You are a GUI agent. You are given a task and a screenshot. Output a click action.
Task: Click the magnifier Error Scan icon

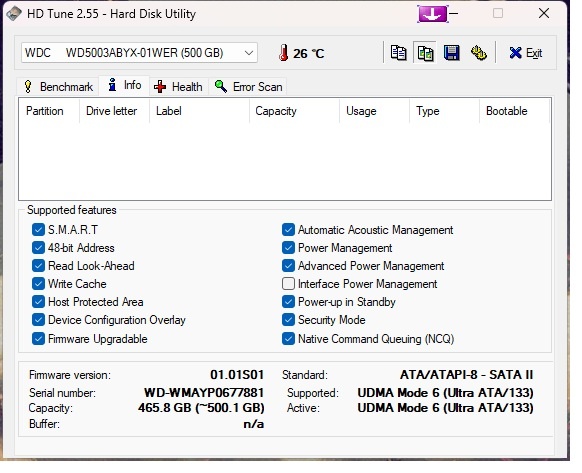click(220, 87)
